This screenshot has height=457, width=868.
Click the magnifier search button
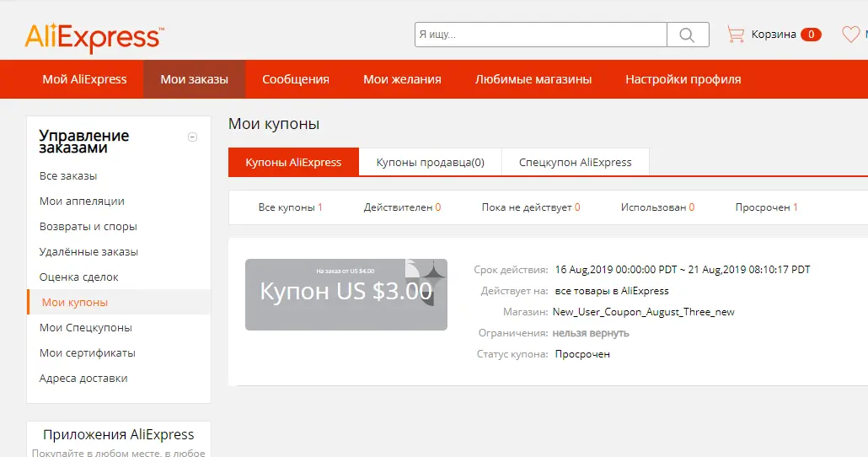pyautogui.click(x=688, y=35)
